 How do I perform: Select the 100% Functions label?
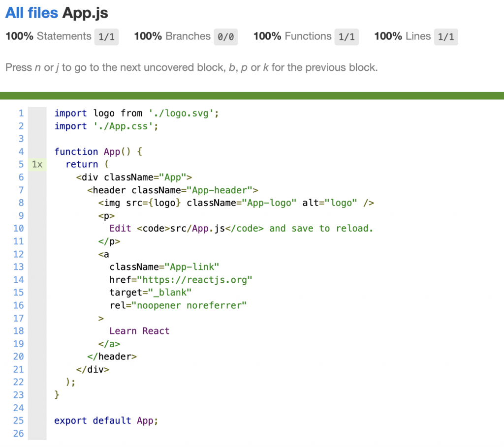click(x=292, y=36)
